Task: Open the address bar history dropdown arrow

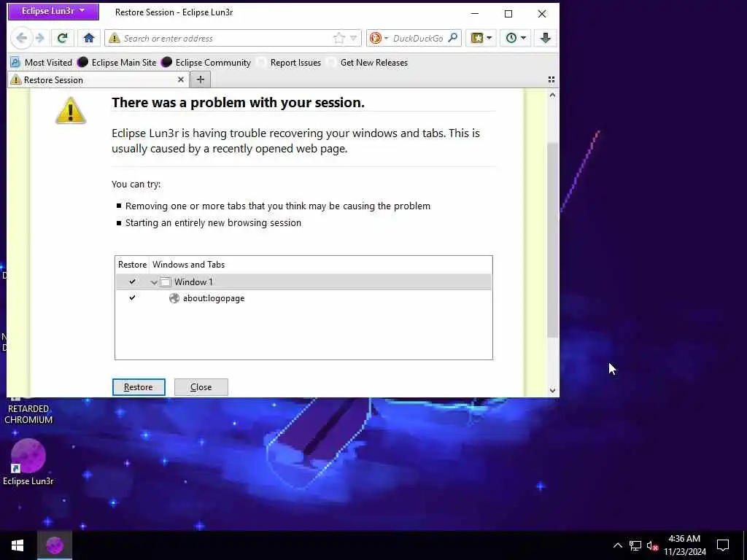Action: click(354, 38)
